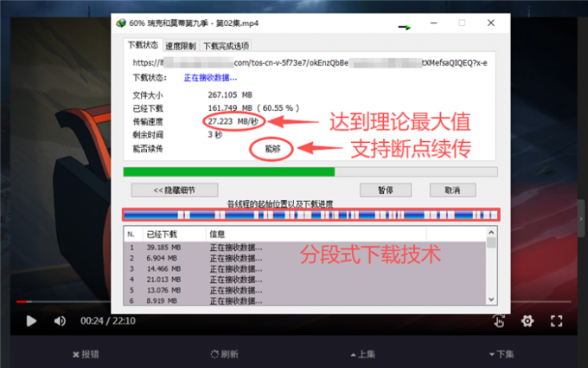Open video player settings gear
This screenshot has height=368, width=588.
point(527,321)
